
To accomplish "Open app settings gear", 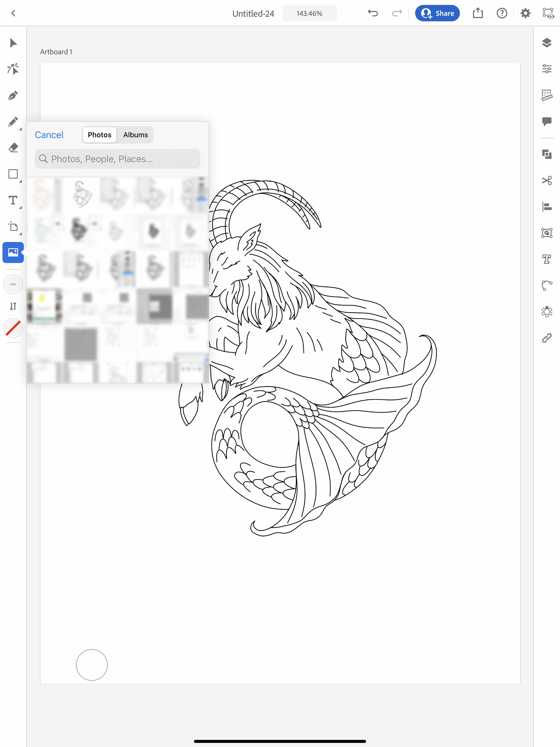I will pyautogui.click(x=526, y=13).
